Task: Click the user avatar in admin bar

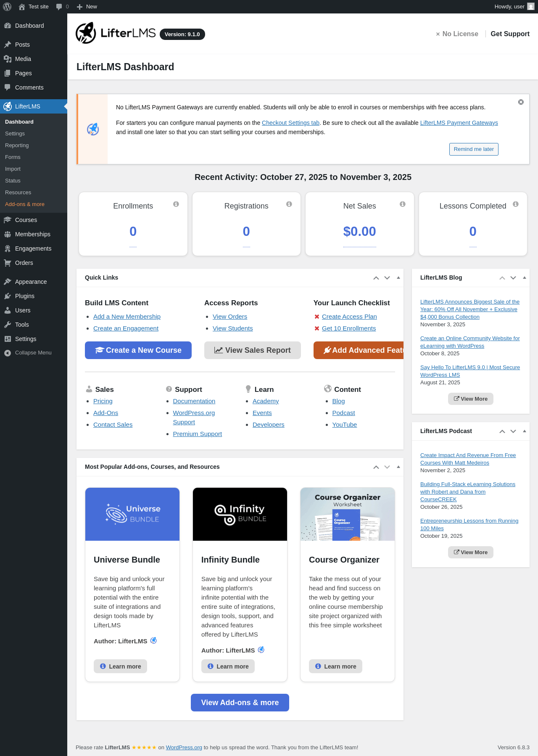Action: [531, 7]
